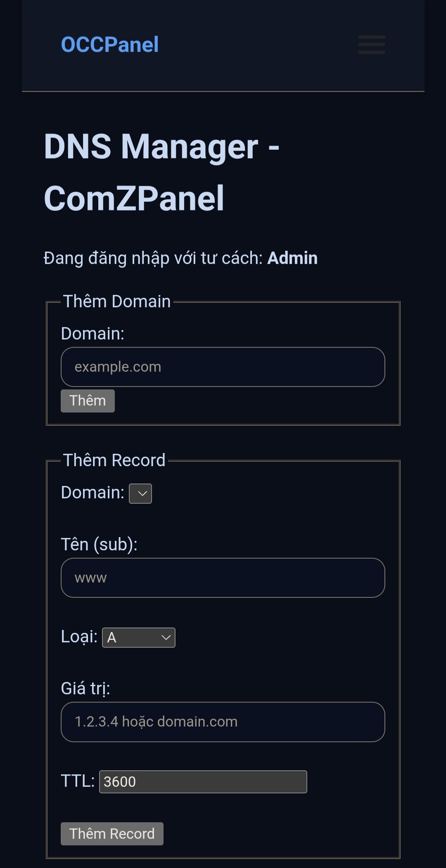Viewport: 446px width, 868px height.
Task: Go to the OCCPanel home link
Action: (x=110, y=45)
